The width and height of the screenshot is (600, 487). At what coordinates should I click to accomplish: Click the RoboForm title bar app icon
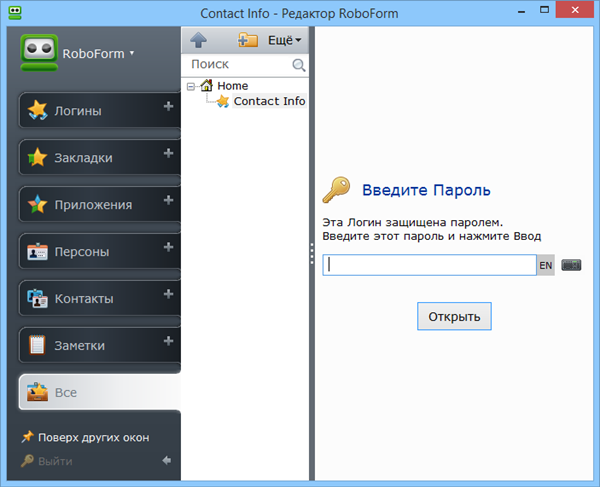pyautogui.click(x=15, y=13)
